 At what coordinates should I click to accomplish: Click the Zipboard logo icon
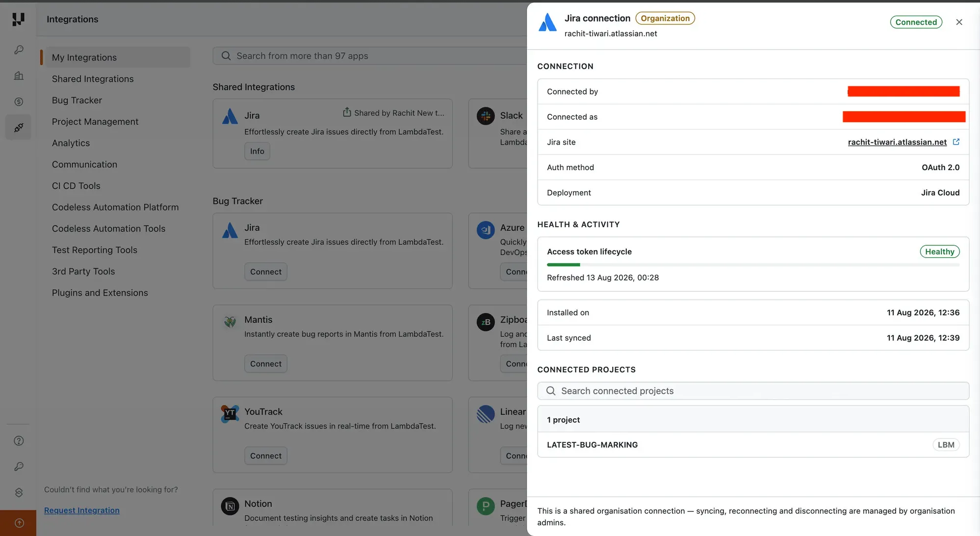(x=486, y=322)
